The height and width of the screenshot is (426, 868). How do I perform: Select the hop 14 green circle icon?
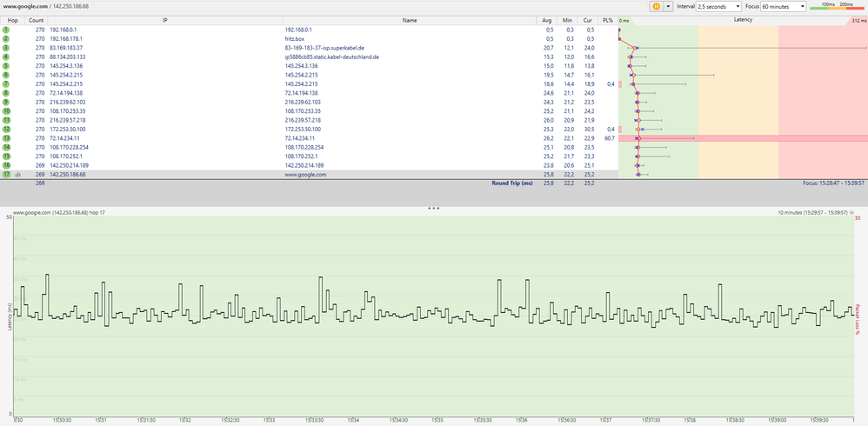tap(6, 147)
